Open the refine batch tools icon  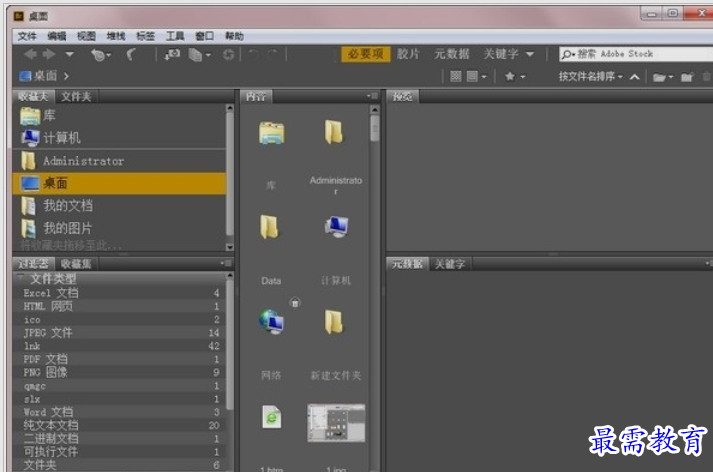coord(200,55)
